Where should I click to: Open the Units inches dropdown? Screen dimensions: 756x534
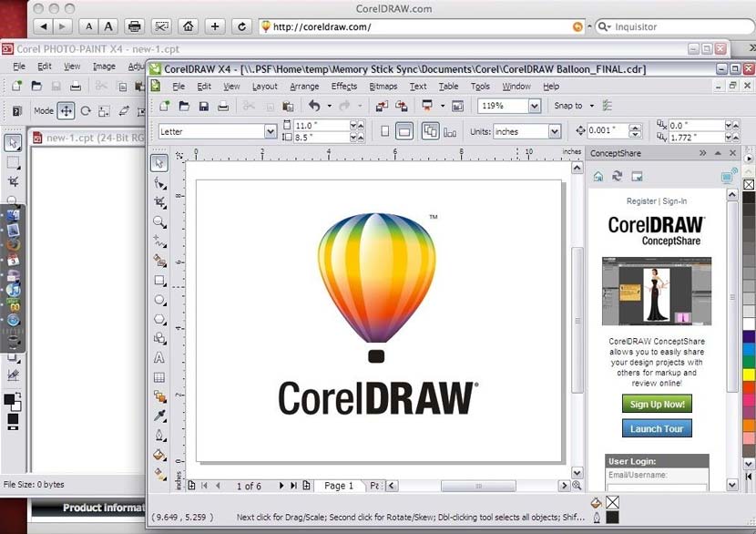click(x=554, y=131)
